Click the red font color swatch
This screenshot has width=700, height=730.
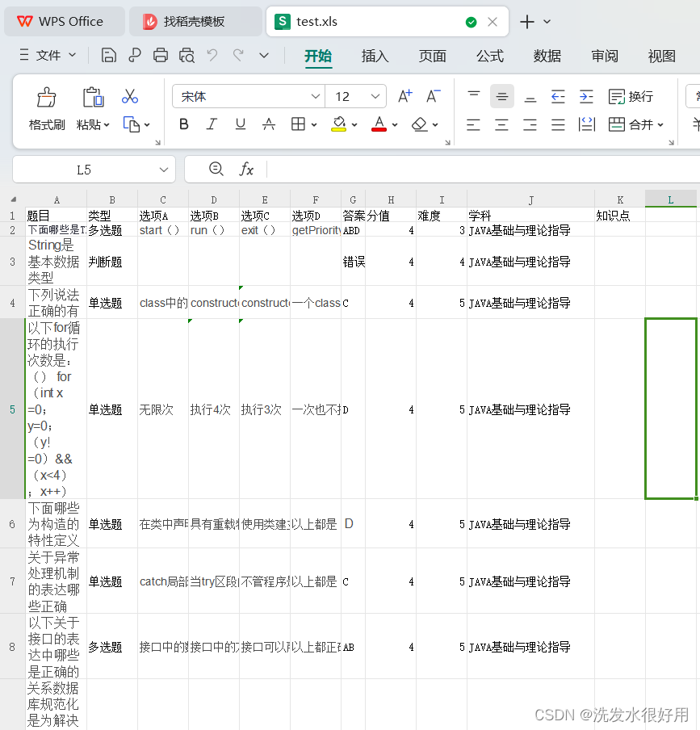pyautogui.click(x=377, y=130)
